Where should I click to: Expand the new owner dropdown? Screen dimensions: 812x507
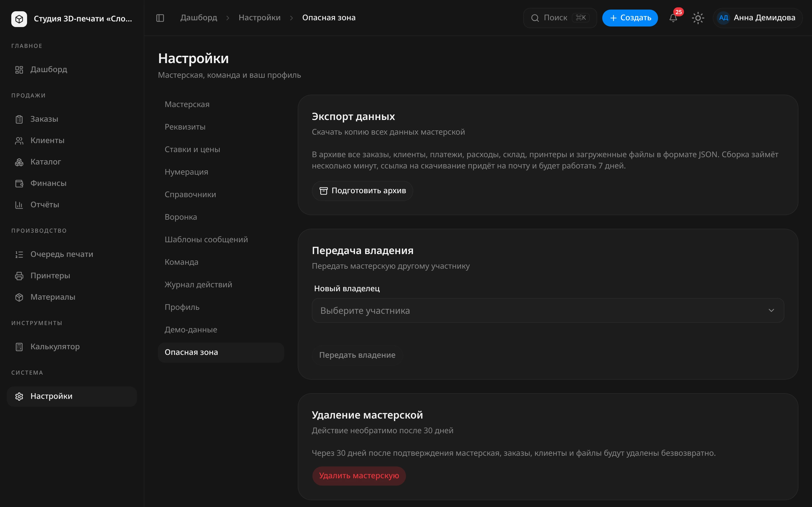pos(548,310)
